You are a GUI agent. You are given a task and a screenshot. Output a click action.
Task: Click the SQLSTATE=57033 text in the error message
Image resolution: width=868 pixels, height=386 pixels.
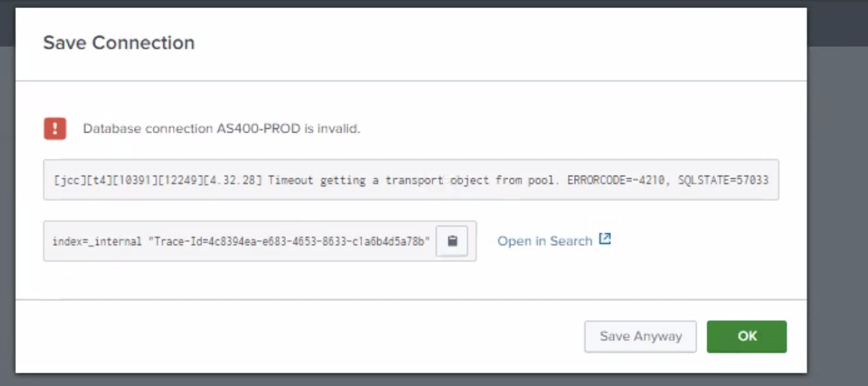point(723,180)
